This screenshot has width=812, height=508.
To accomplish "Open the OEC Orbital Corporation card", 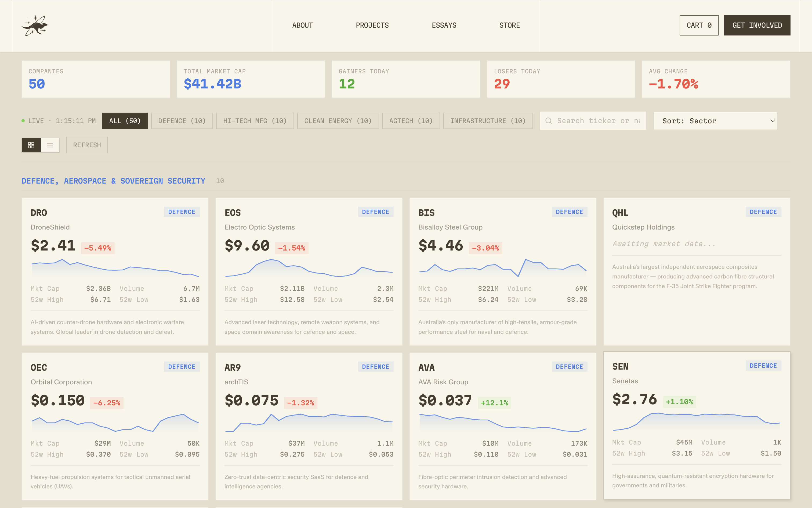I will point(115,426).
